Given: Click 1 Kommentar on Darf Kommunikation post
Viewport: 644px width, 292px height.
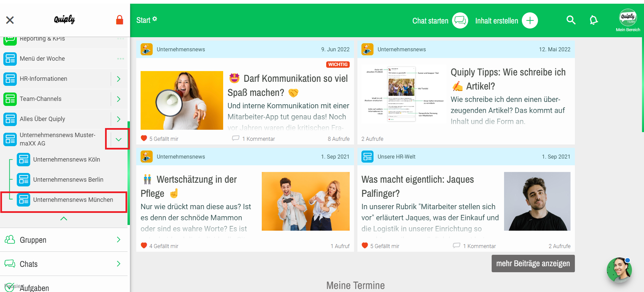Looking at the screenshot, I should coord(258,139).
